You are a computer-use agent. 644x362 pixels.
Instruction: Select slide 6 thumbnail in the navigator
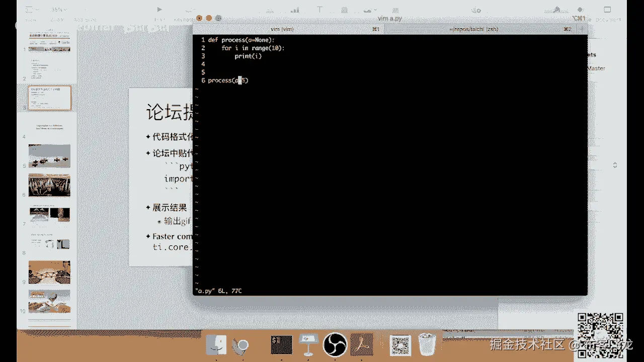point(49,185)
